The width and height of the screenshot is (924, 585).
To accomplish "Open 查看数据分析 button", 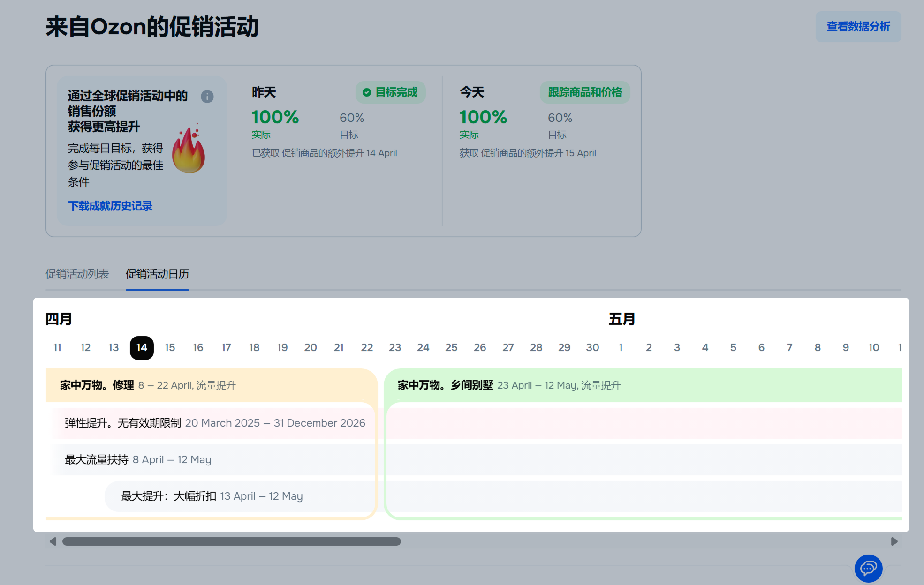I will pos(858,27).
